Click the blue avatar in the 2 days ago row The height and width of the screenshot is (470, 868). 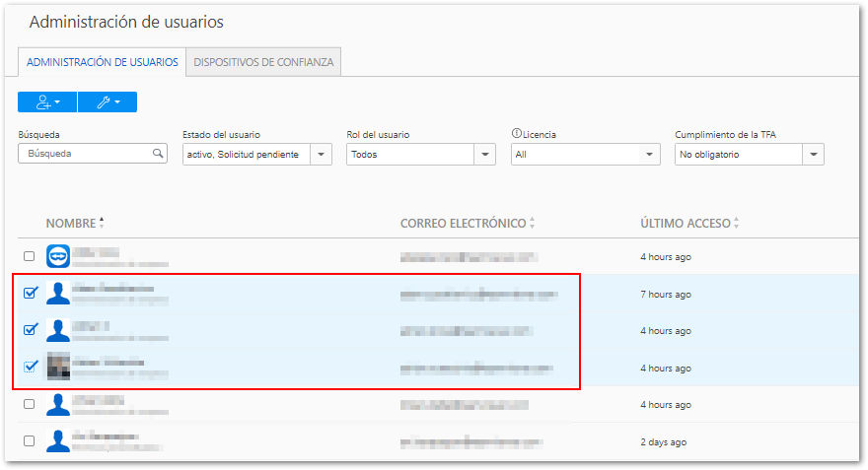coord(58,440)
